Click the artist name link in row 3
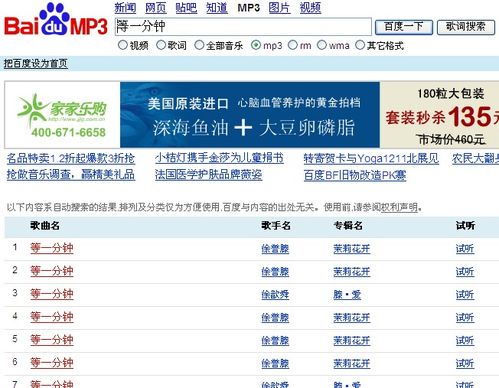The image size is (499, 388). click(x=275, y=295)
